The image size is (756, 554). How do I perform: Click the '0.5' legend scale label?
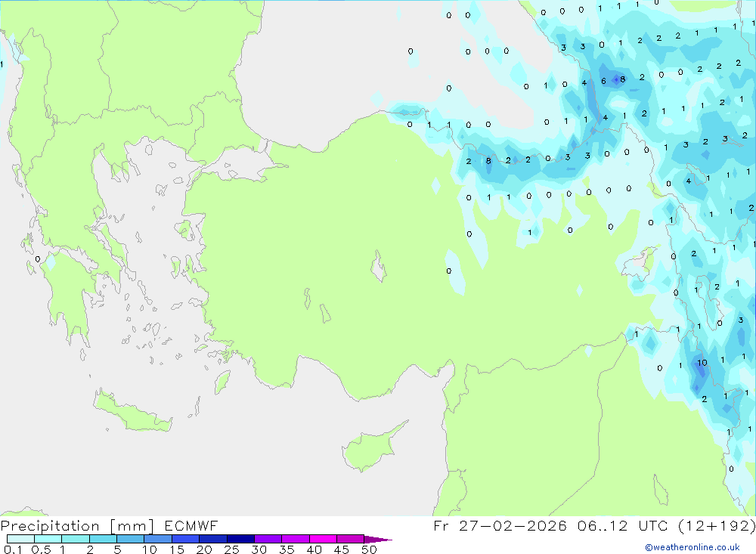point(42,549)
